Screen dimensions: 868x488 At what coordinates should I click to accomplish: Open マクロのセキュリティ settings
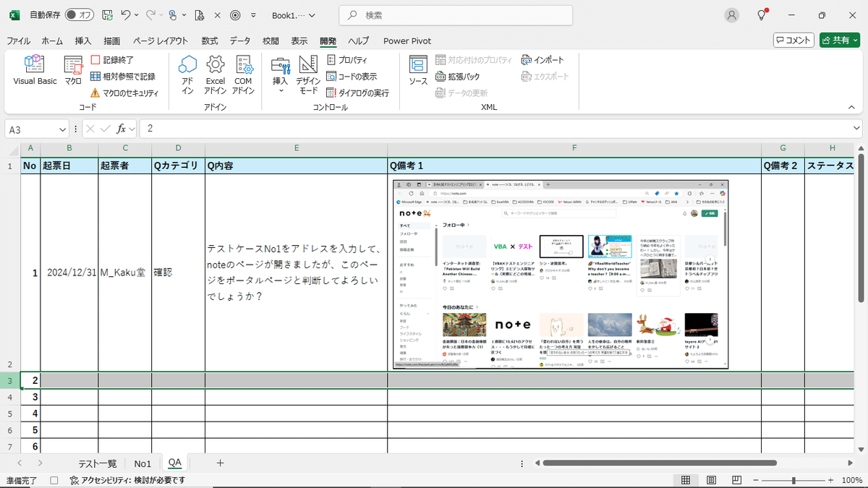click(x=124, y=93)
